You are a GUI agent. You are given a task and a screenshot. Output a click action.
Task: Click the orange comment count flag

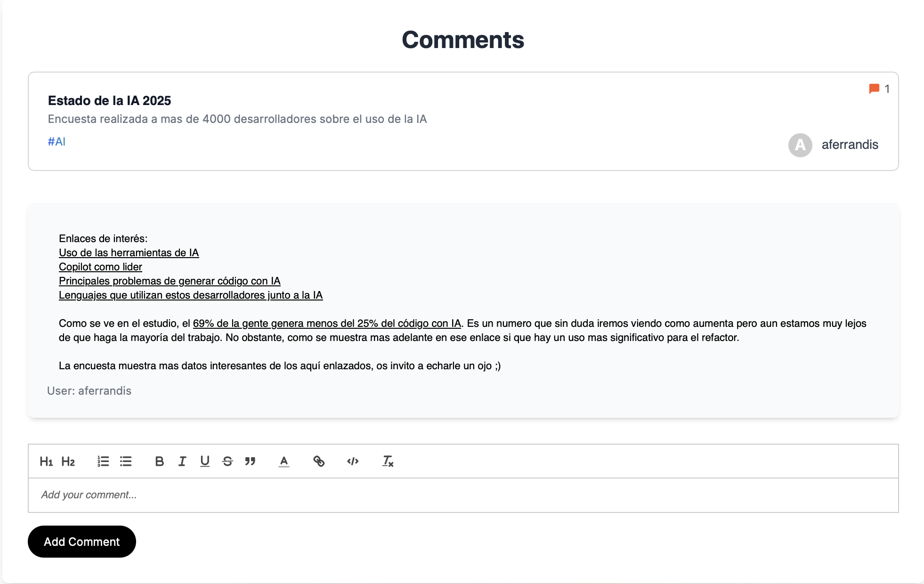point(874,89)
